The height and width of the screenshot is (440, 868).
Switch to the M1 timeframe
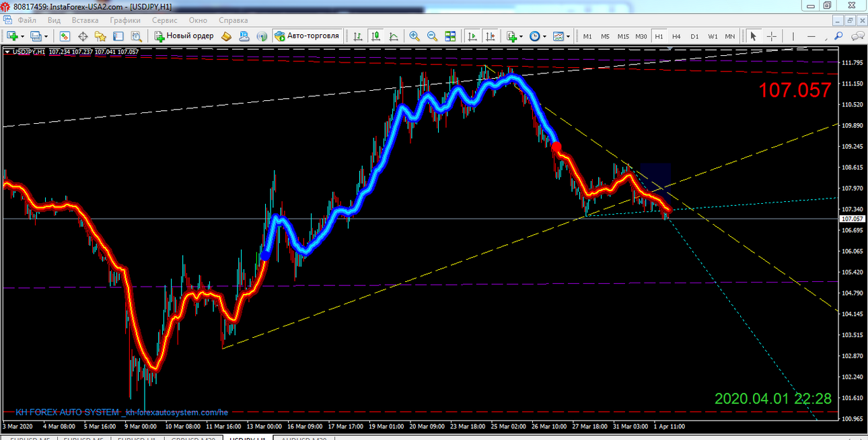click(x=587, y=36)
